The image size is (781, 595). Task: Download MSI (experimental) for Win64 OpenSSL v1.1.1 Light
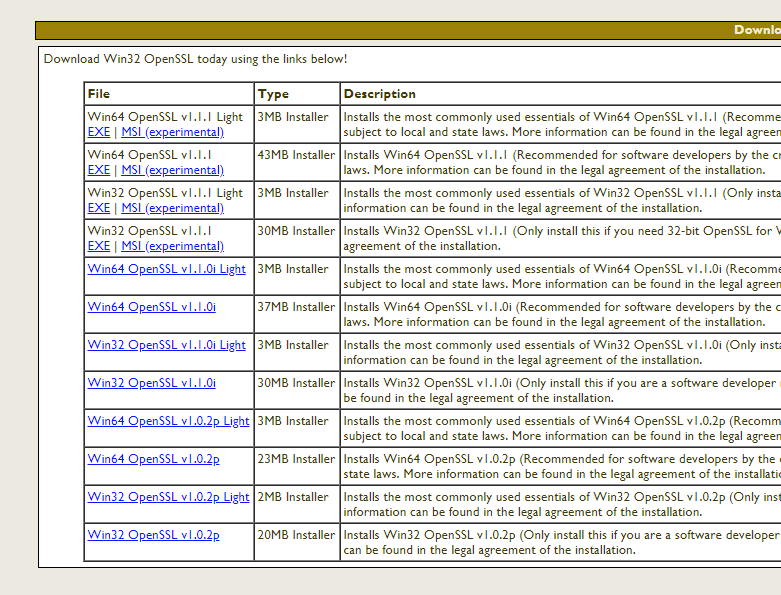(x=172, y=132)
